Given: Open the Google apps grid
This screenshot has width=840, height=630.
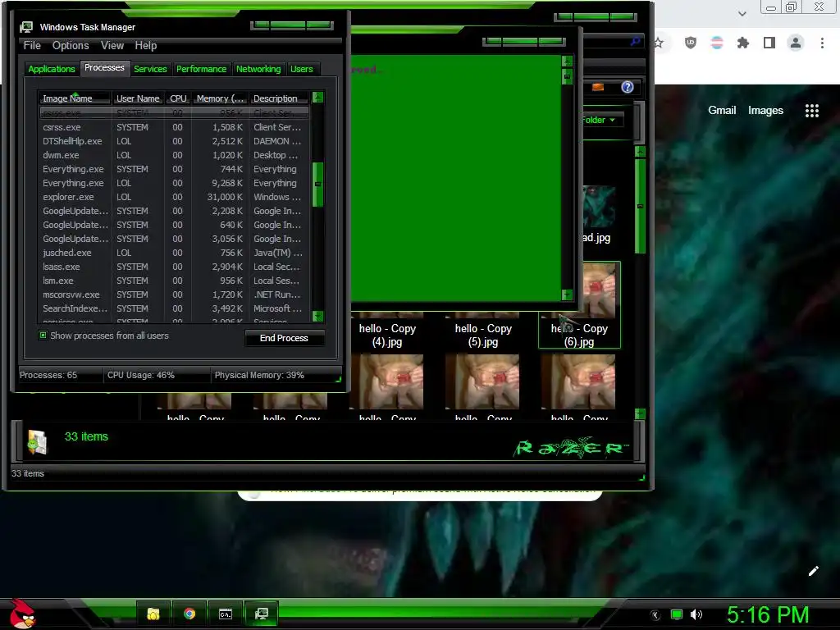Looking at the screenshot, I should pyautogui.click(x=812, y=111).
